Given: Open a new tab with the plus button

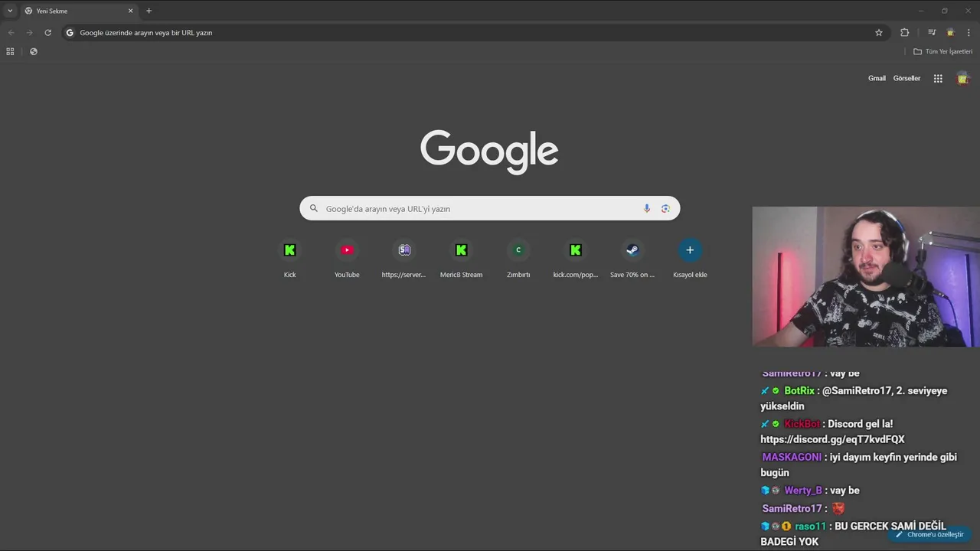Looking at the screenshot, I should click(x=149, y=11).
